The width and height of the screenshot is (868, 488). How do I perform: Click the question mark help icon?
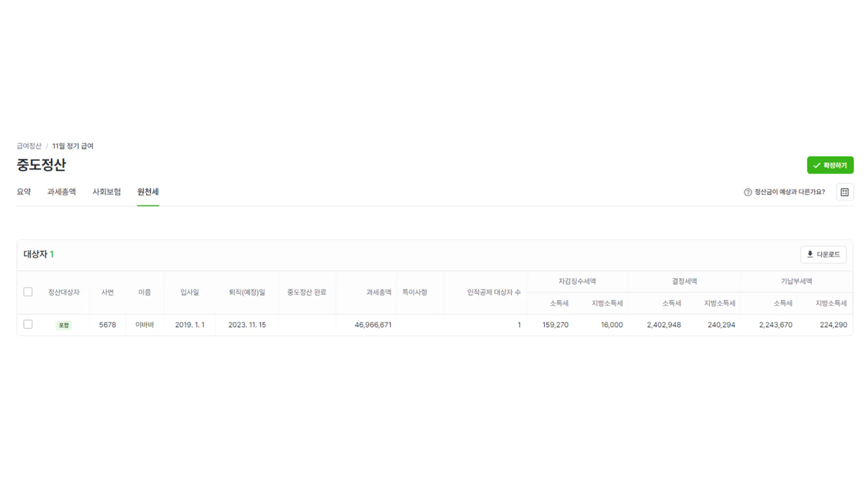click(x=747, y=192)
